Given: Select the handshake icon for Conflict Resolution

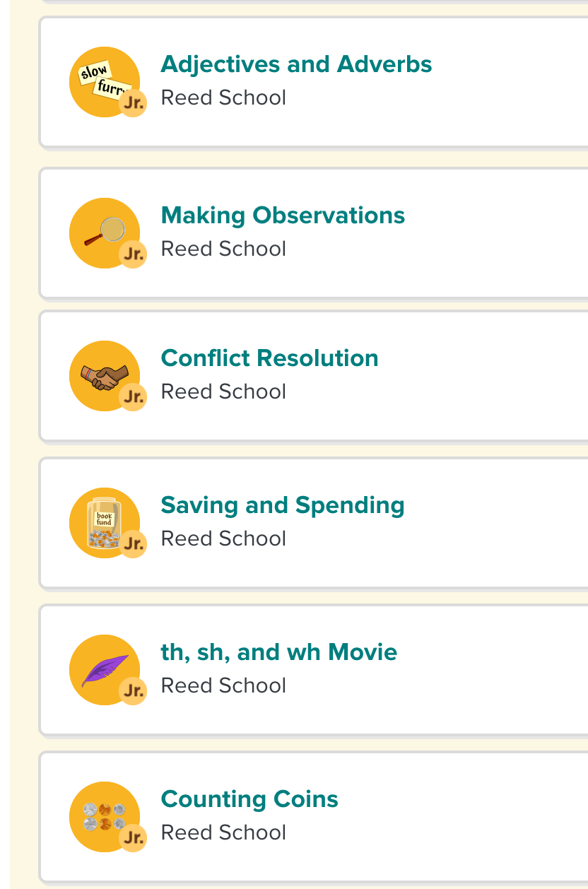Looking at the screenshot, I should pos(103,375).
